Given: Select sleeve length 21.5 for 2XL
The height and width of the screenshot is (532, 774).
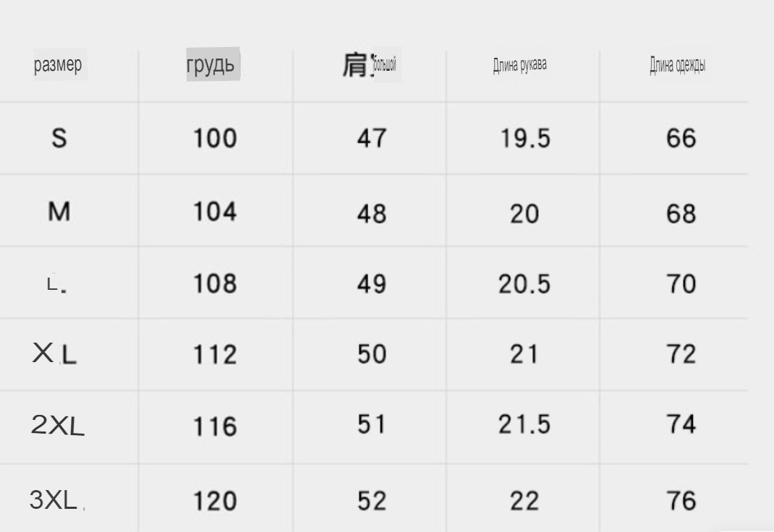Looking at the screenshot, I should [524, 425].
